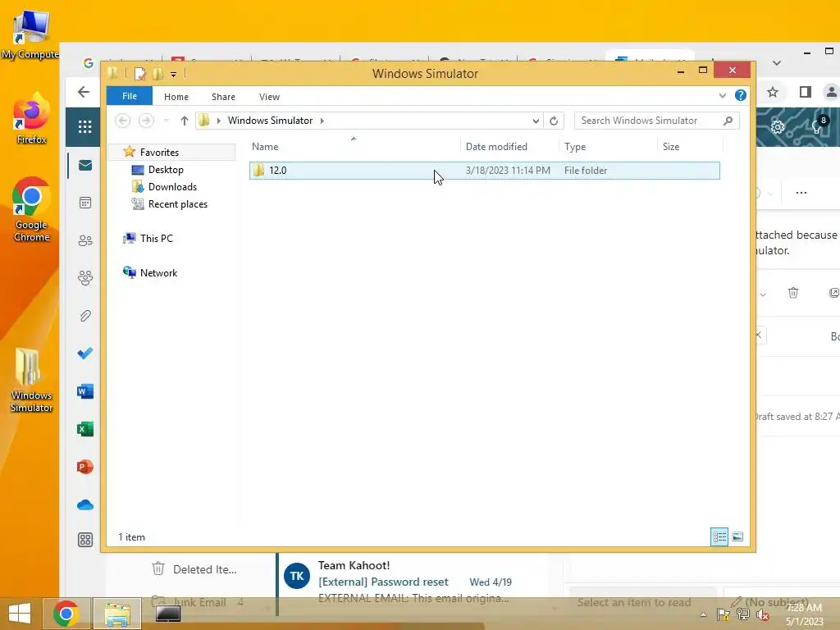Open the Home ribbon tab
This screenshot has height=630, width=840.
[176, 97]
